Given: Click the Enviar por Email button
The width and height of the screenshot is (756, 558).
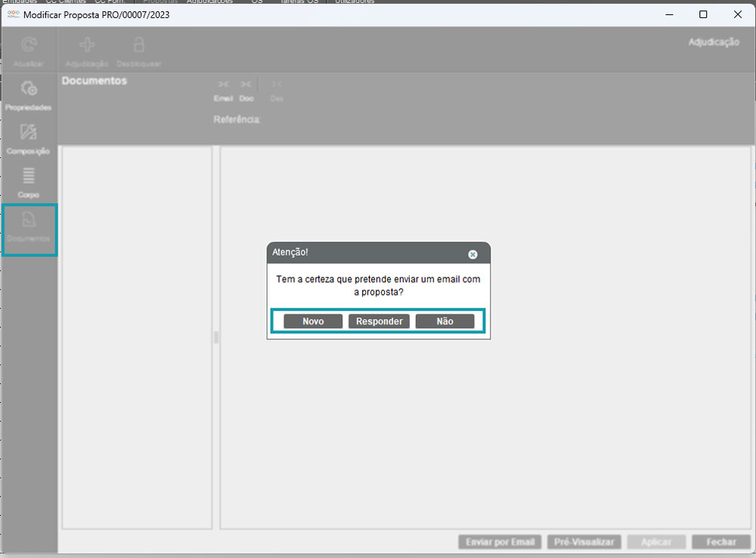Looking at the screenshot, I should (x=500, y=542).
